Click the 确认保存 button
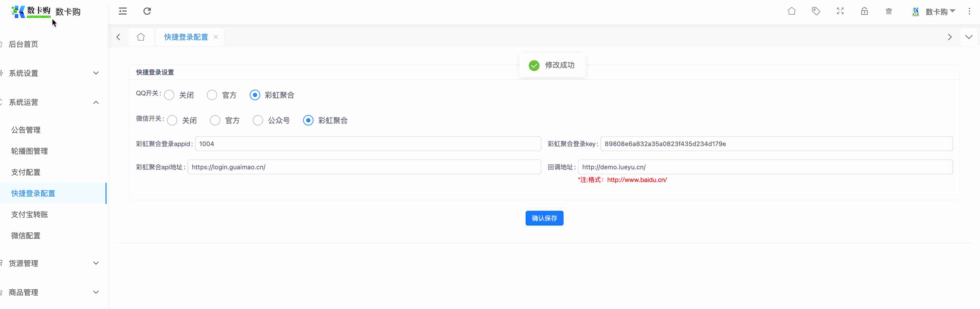980x309 pixels. (544, 218)
